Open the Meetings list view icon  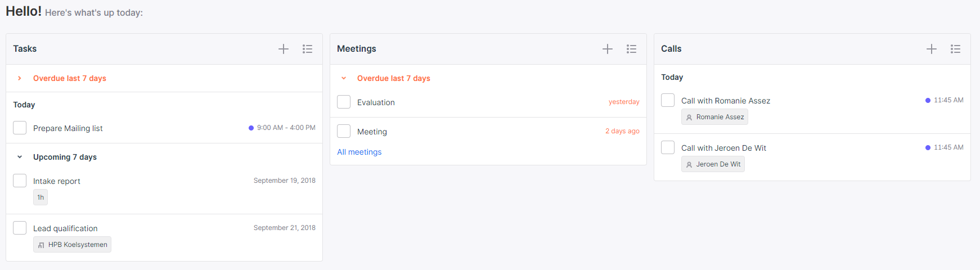(631, 49)
